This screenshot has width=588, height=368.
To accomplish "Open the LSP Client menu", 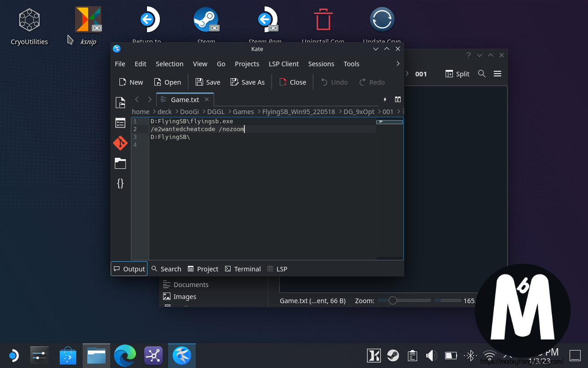I will [284, 63].
